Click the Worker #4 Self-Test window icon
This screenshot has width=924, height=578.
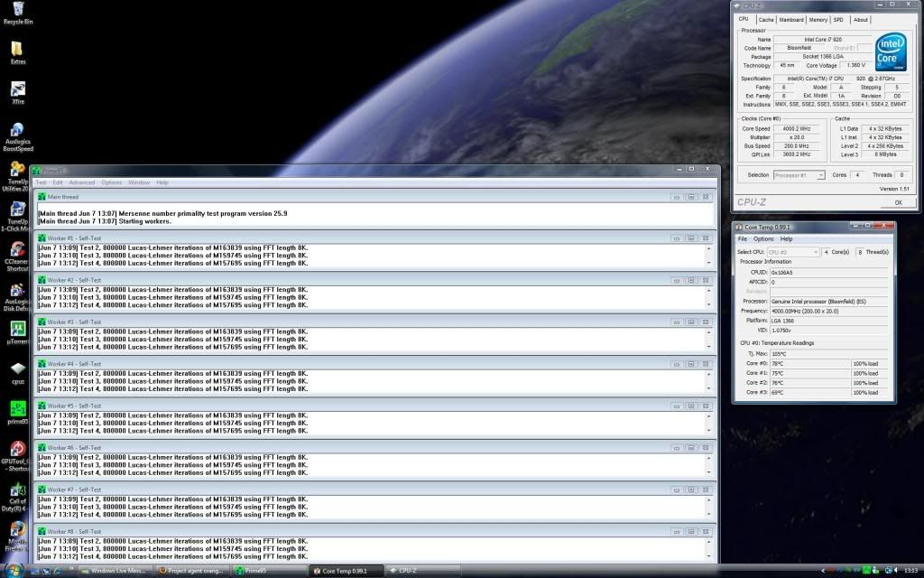[x=42, y=364]
